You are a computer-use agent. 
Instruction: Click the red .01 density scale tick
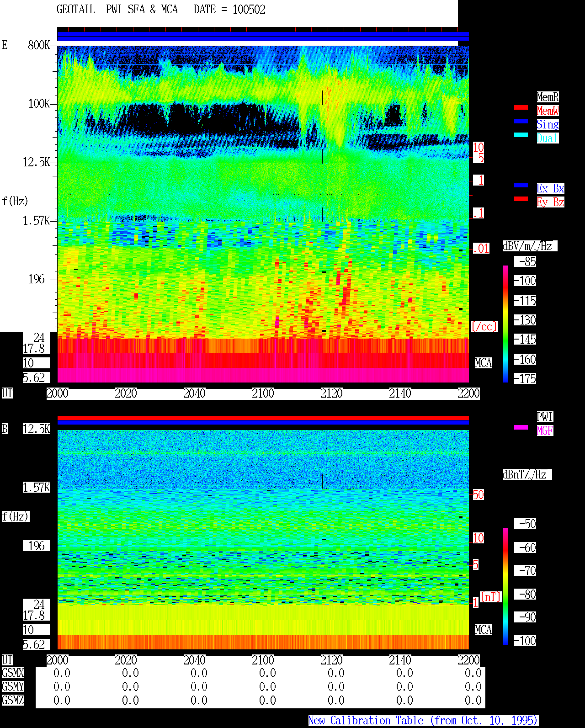(481, 249)
